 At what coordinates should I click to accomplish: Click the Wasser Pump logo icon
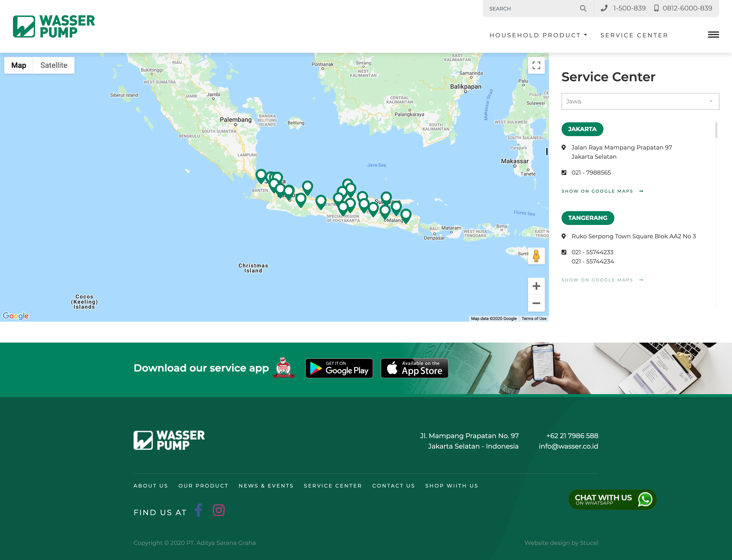pyautogui.click(x=23, y=26)
